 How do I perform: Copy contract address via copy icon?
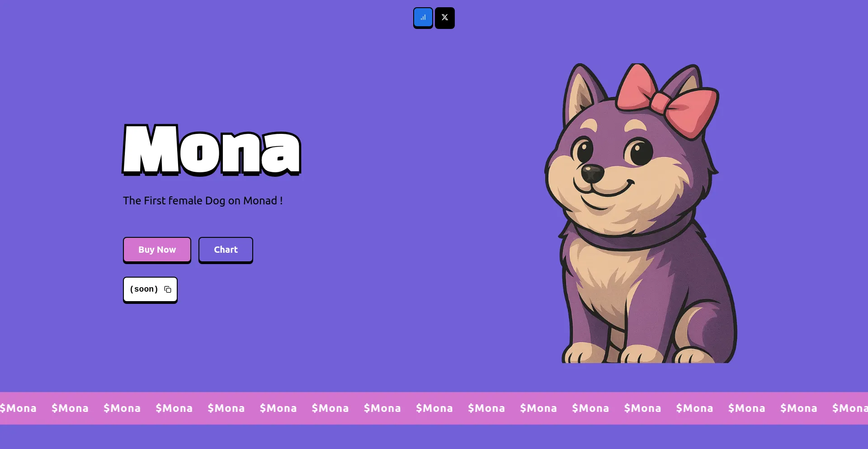[168, 289]
